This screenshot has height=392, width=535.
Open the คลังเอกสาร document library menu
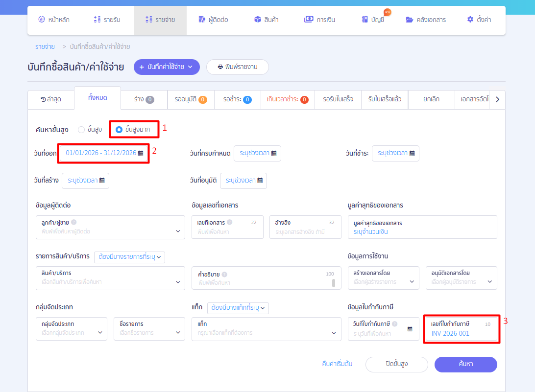pyautogui.click(x=426, y=20)
